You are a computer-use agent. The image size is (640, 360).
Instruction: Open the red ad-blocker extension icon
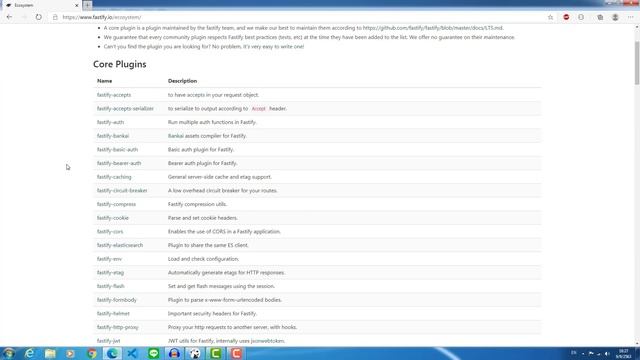[x=566, y=17]
